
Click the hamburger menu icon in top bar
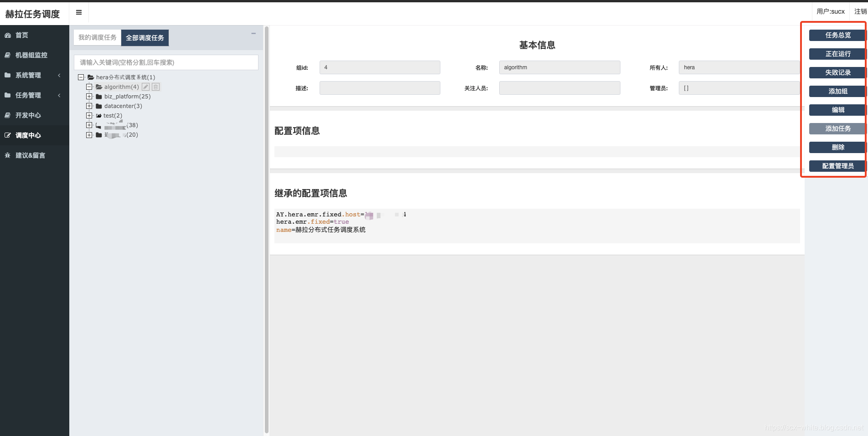pos(78,12)
